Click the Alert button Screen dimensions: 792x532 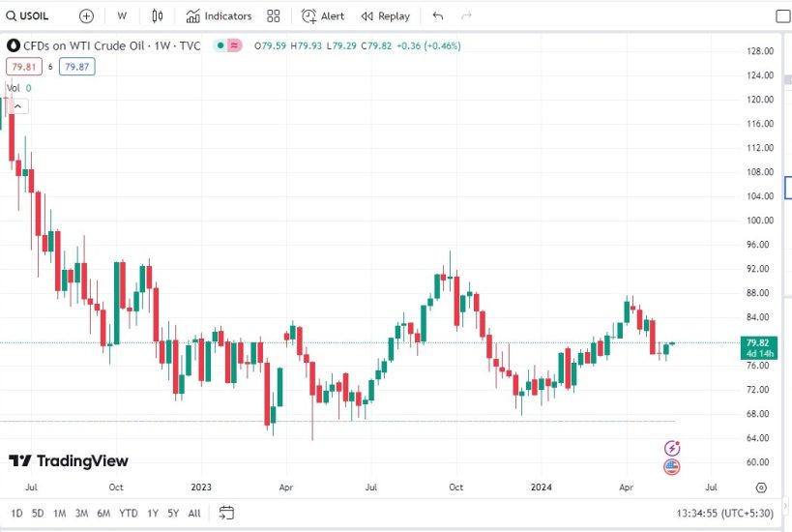pyautogui.click(x=323, y=15)
